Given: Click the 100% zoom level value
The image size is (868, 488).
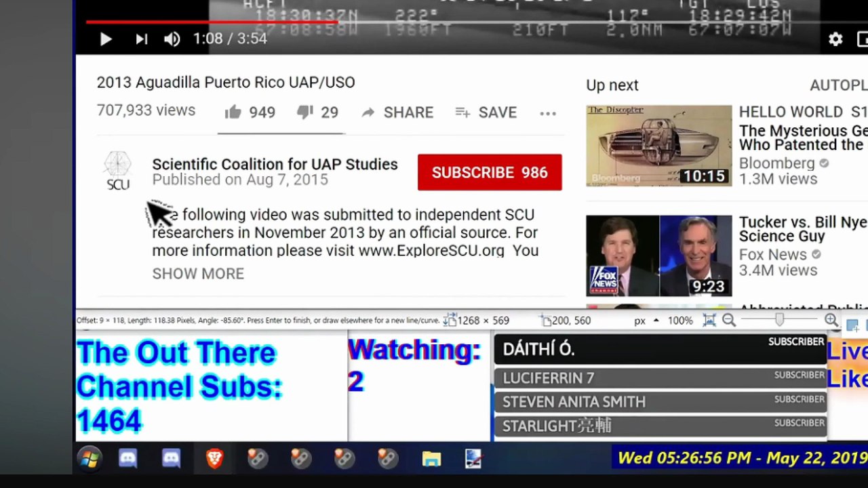Looking at the screenshot, I should tap(680, 321).
